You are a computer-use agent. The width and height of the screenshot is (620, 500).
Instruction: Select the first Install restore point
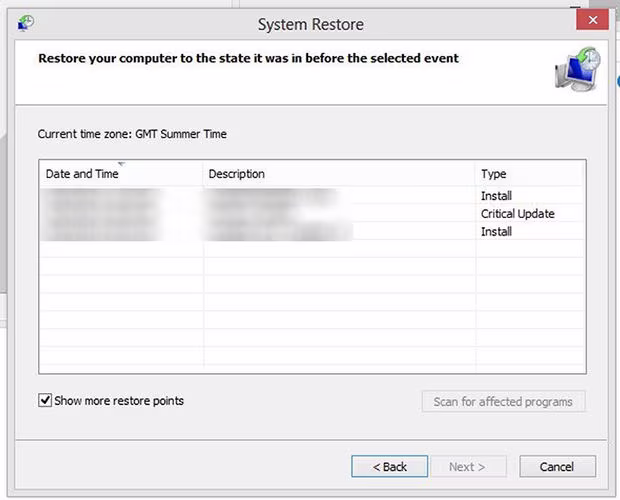coord(300,196)
